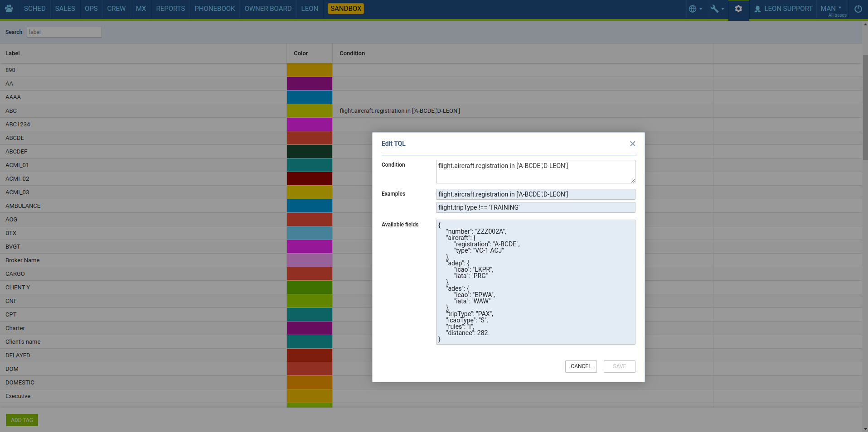Click the power logout icon
This screenshot has height=432, width=868.
coord(858,9)
